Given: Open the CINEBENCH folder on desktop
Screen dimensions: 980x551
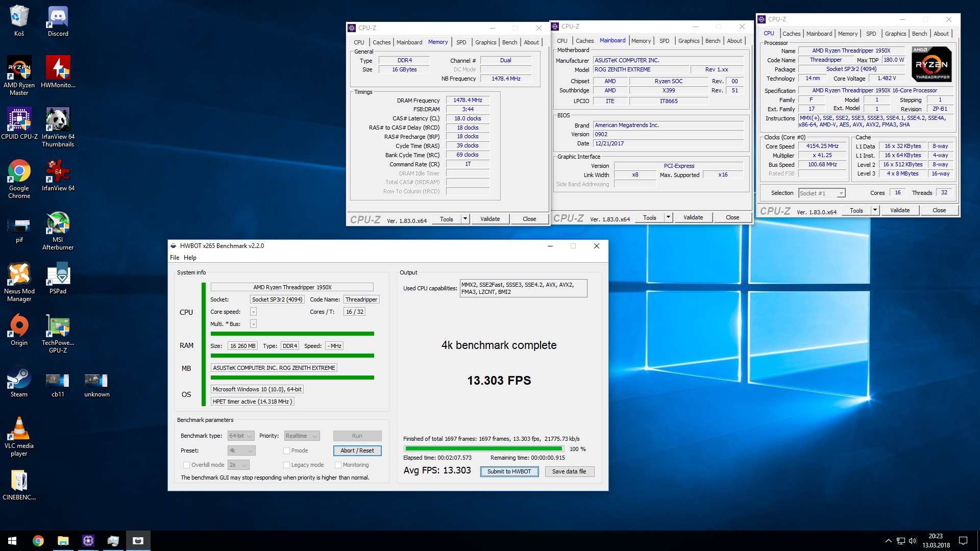Looking at the screenshot, I should (x=19, y=485).
